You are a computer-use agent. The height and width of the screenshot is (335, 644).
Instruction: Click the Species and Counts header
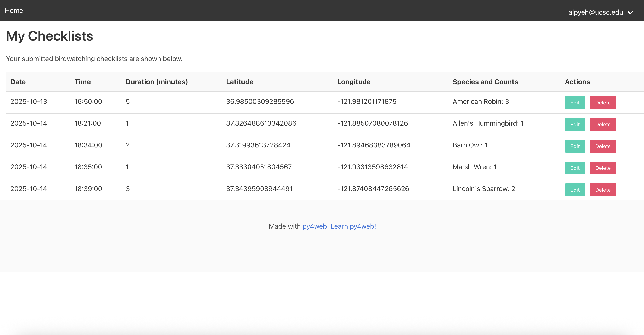pos(485,82)
